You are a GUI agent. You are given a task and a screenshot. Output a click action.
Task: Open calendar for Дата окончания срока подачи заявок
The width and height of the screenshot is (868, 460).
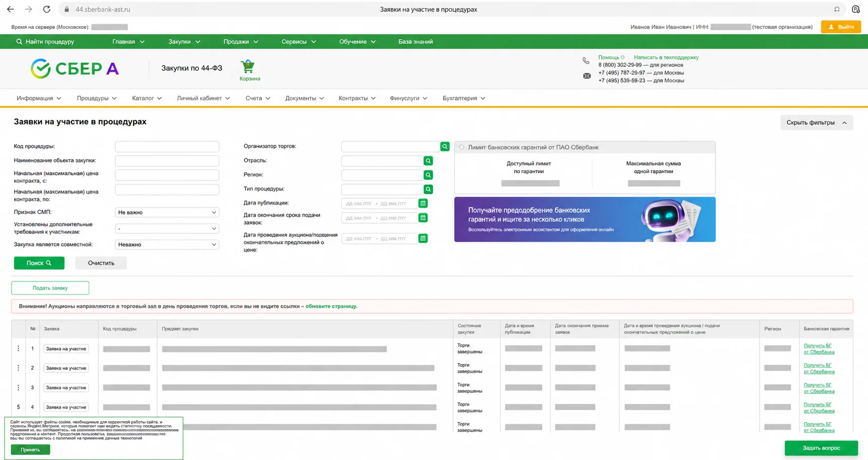coord(423,218)
